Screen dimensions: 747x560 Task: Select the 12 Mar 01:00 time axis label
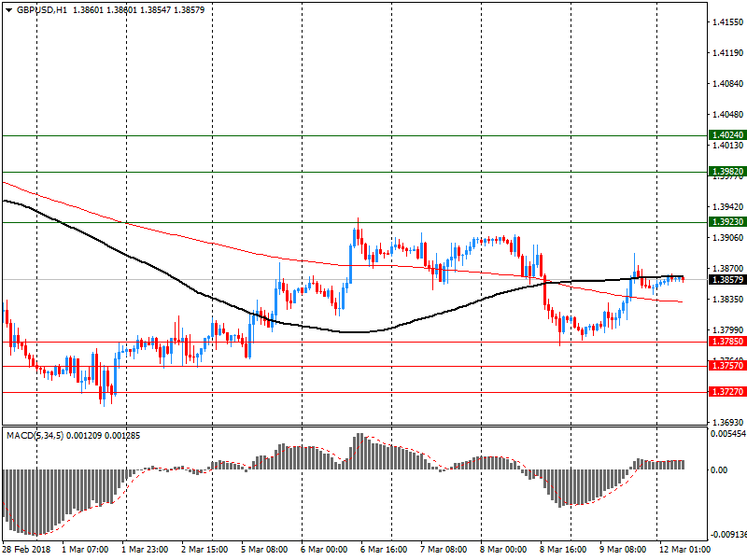click(x=684, y=550)
